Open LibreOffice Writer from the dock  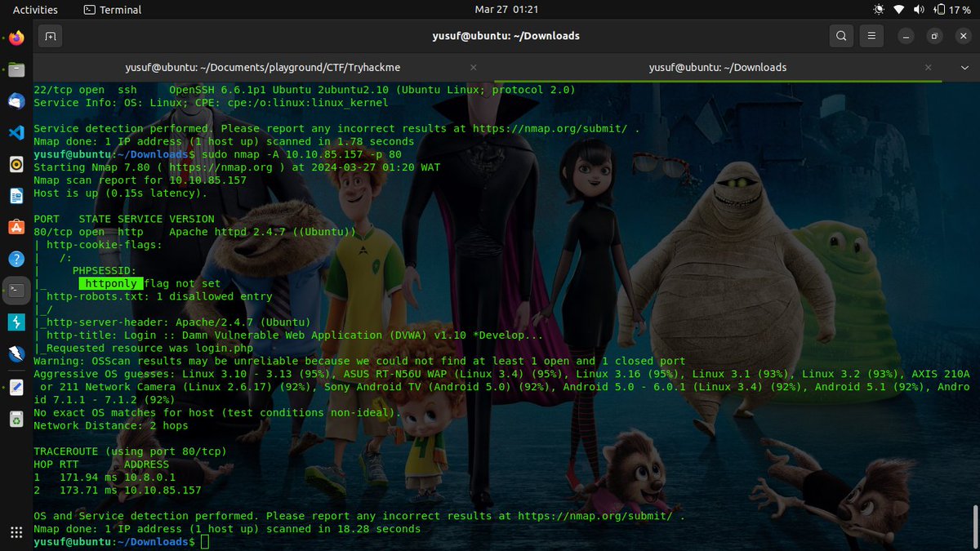[x=16, y=196]
